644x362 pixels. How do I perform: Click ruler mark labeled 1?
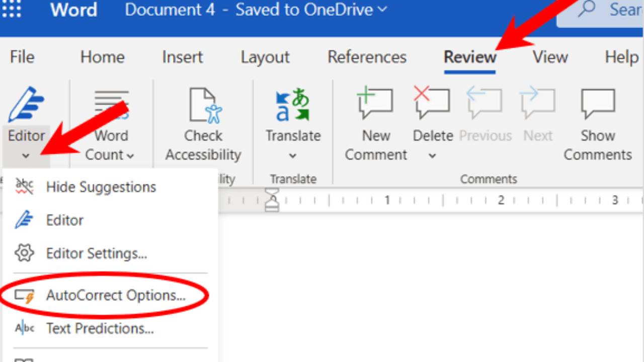pyautogui.click(x=387, y=200)
